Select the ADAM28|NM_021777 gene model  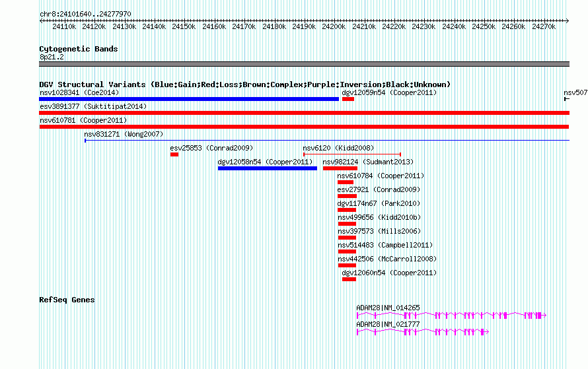click(423, 332)
